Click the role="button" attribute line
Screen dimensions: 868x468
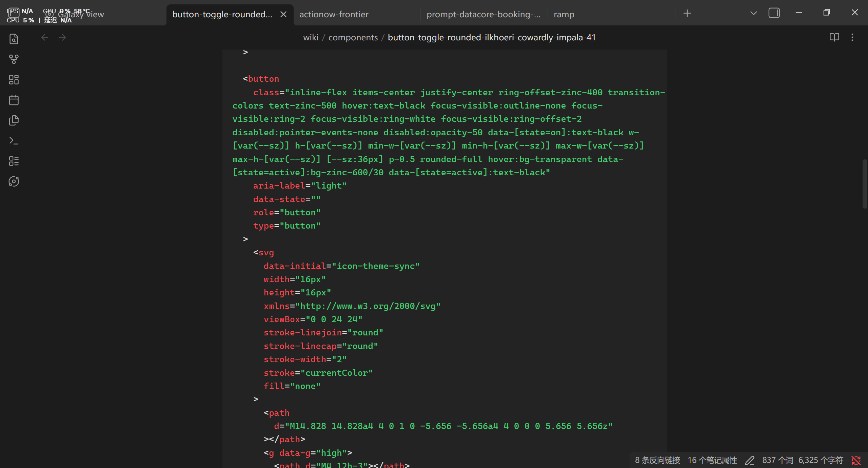287,212
